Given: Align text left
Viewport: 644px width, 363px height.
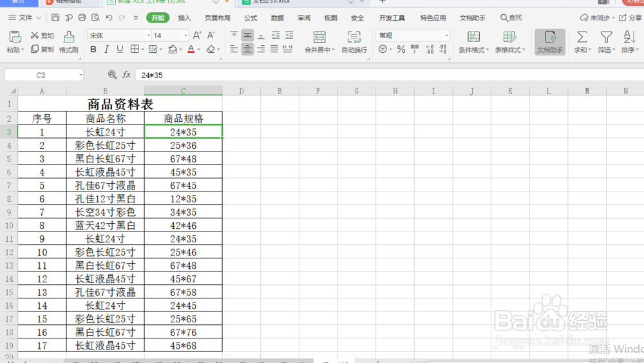Looking at the screenshot, I should point(234,50).
